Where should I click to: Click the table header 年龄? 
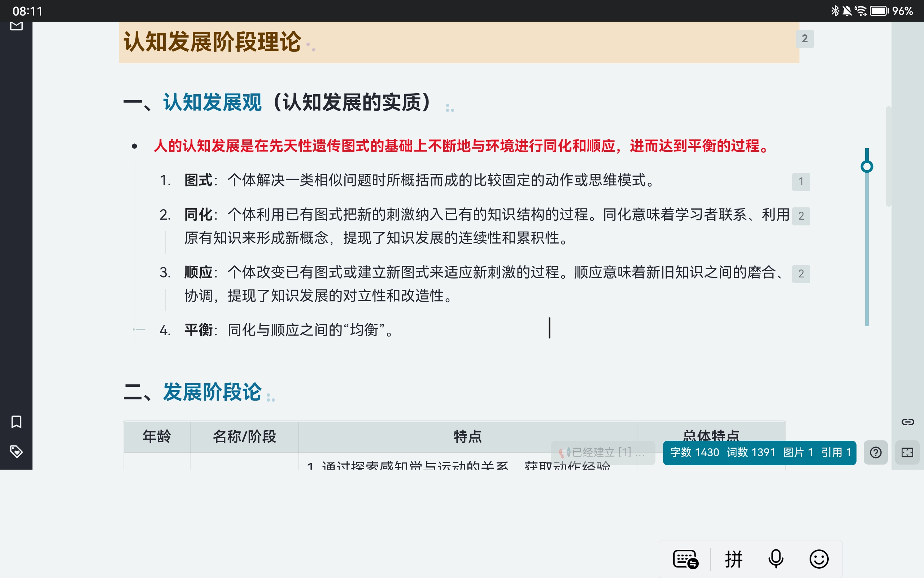point(157,436)
